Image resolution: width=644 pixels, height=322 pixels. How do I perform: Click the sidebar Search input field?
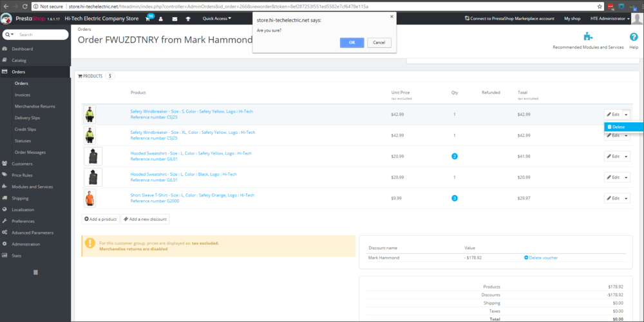coord(43,35)
